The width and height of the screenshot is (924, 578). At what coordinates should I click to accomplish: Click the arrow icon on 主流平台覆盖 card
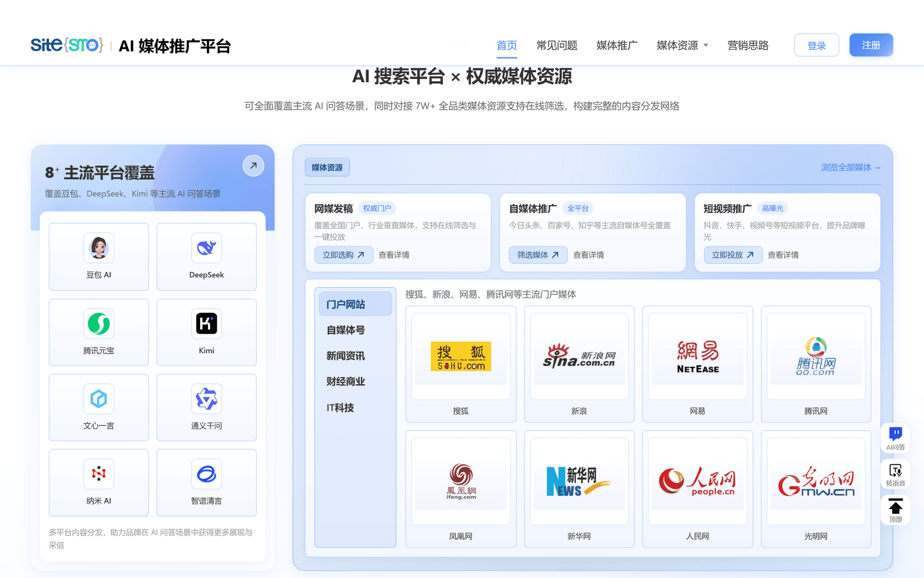[253, 166]
